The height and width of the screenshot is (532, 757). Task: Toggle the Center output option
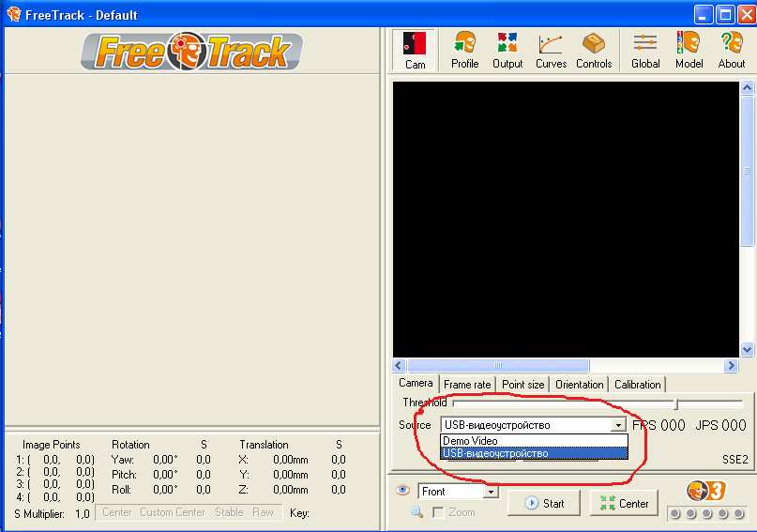[117, 512]
